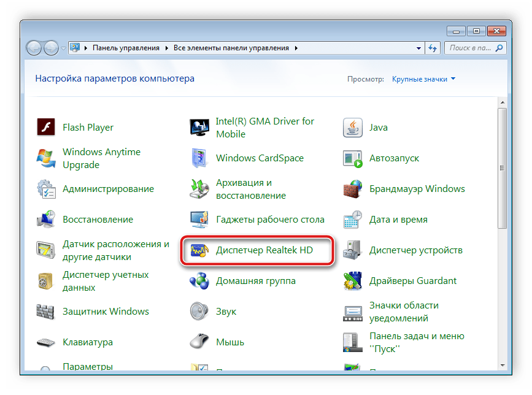Click the Дата и время icon
The width and height of the screenshot is (532, 395).
(x=353, y=220)
